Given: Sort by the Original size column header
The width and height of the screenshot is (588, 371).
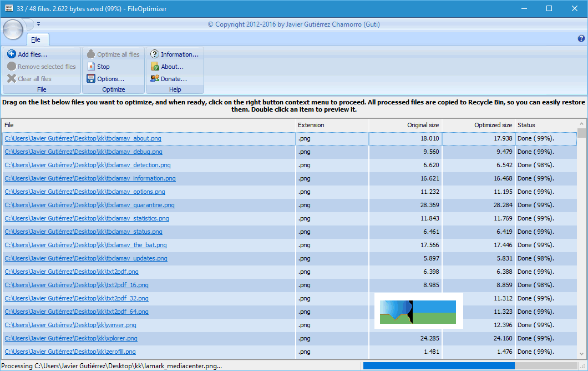Looking at the screenshot, I should coord(405,125).
